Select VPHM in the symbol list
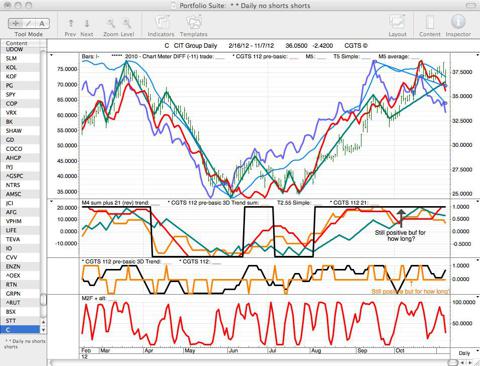The width and height of the screenshot is (480, 366). [x=21, y=221]
